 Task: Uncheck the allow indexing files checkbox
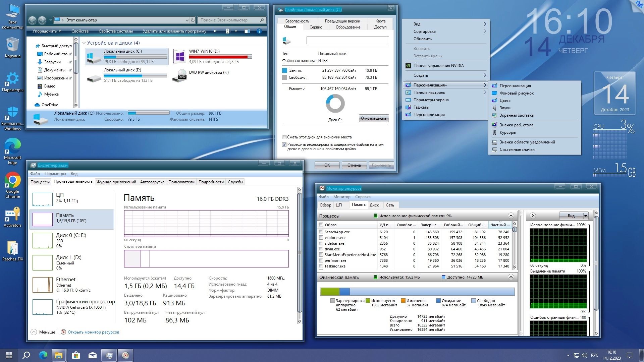click(x=284, y=145)
